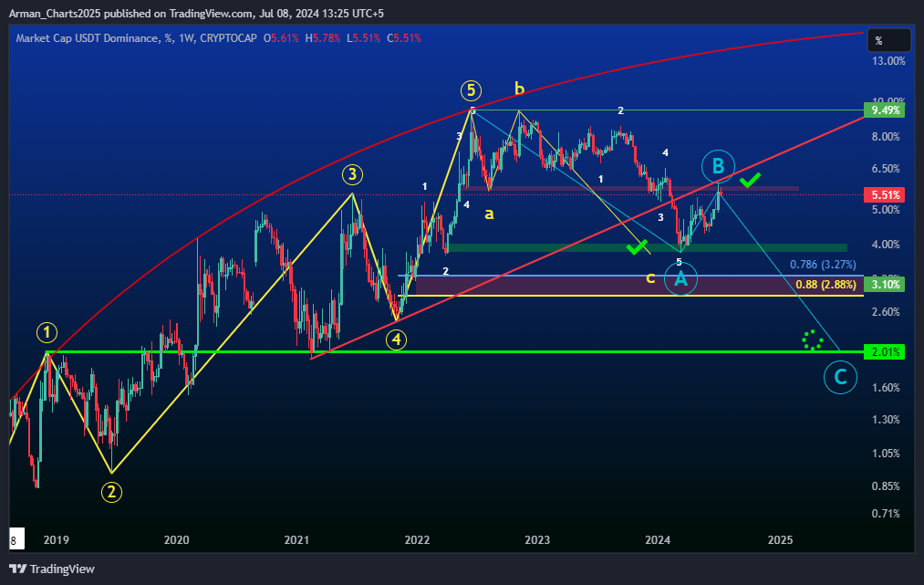The image size is (924, 585).
Task: Click the 0.88 (2.88%) Fibonacci label
Action: [x=825, y=285]
